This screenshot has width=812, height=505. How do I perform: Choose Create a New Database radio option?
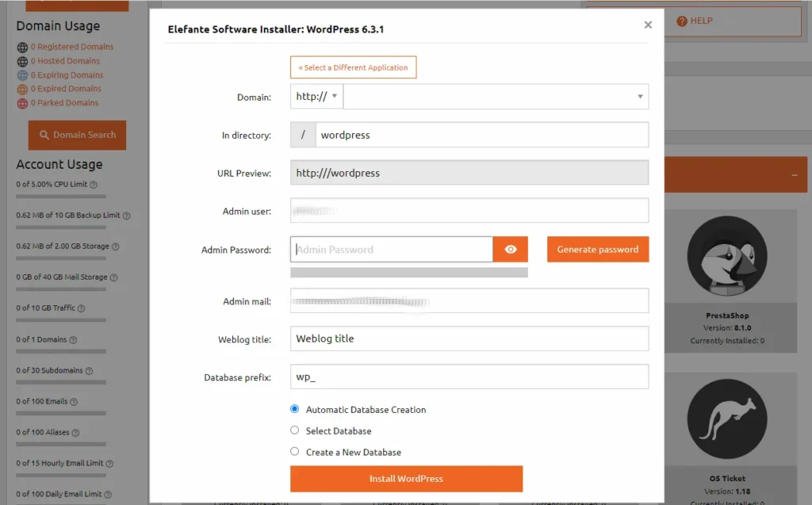point(295,452)
